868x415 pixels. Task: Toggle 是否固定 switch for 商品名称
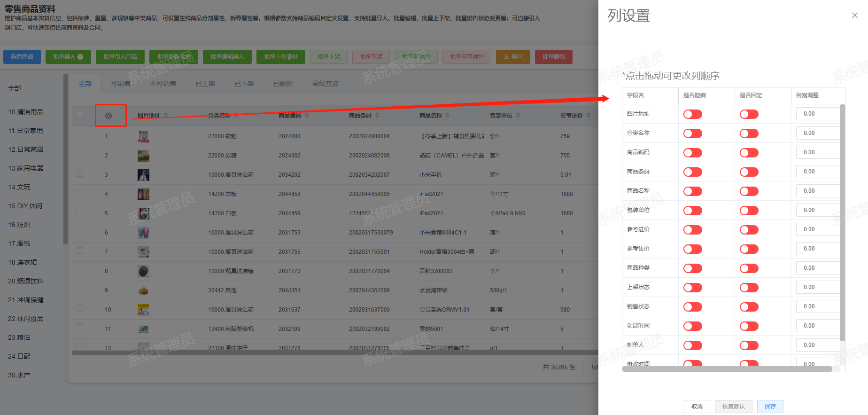point(749,191)
